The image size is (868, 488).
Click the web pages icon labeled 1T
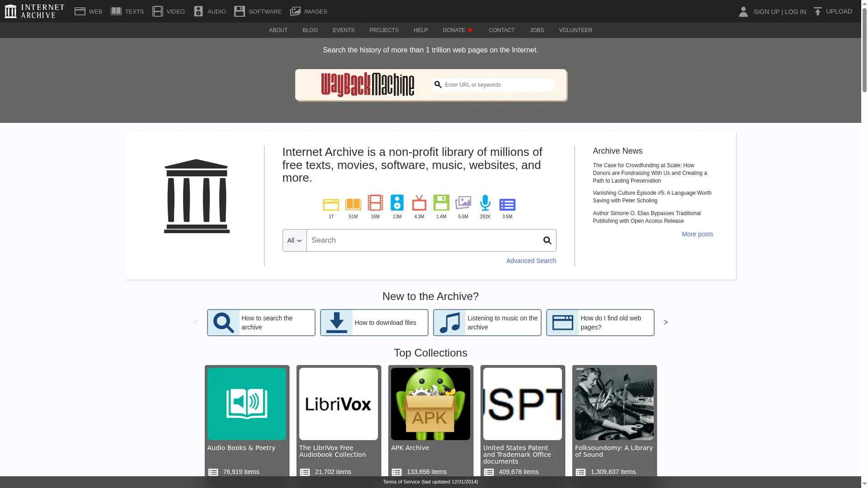331,205
